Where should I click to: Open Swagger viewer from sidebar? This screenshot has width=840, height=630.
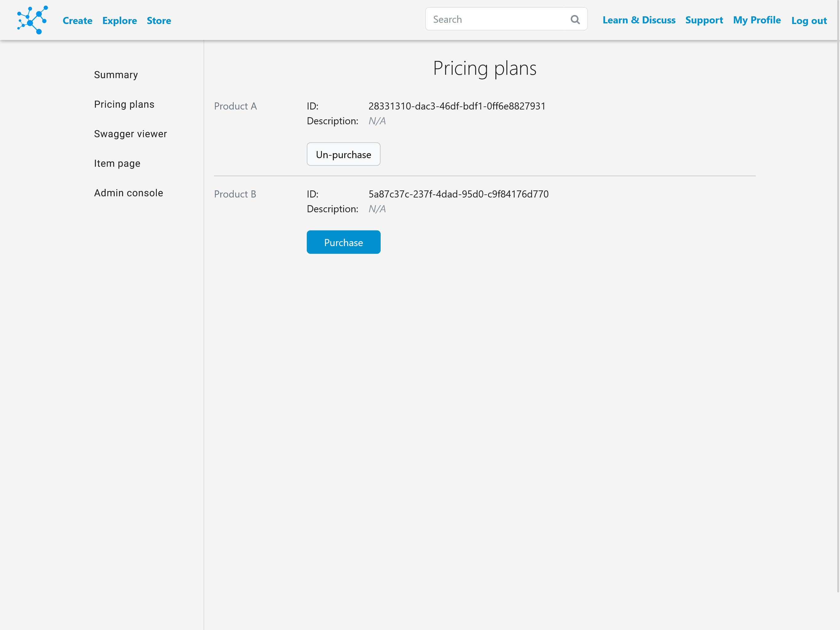[130, 134]
